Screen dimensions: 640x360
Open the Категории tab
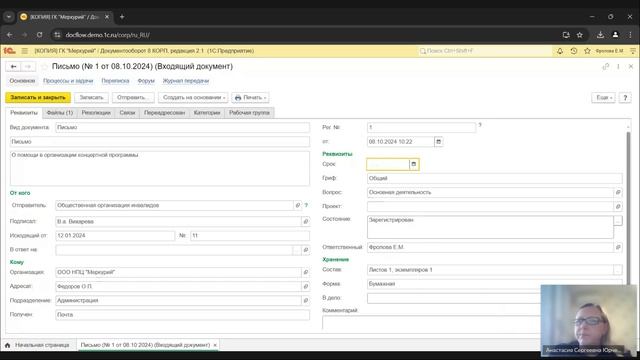[x=207, y=113]
